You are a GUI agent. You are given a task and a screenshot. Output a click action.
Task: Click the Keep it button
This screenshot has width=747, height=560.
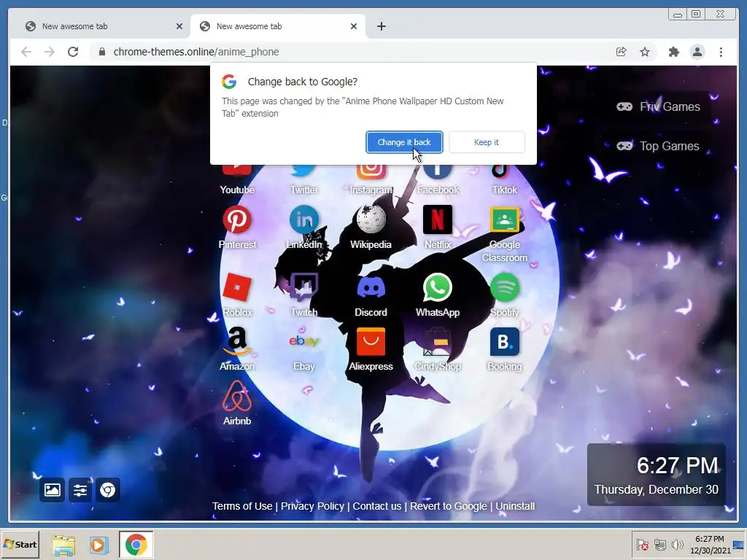point(487,142)
